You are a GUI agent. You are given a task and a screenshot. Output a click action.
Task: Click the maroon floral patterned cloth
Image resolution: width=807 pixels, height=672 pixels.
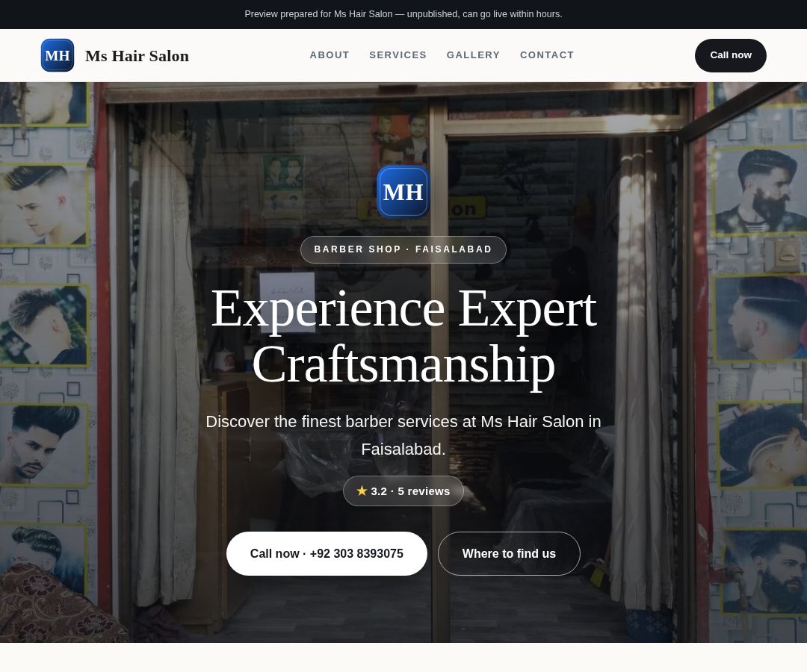[x=57, y=607]
